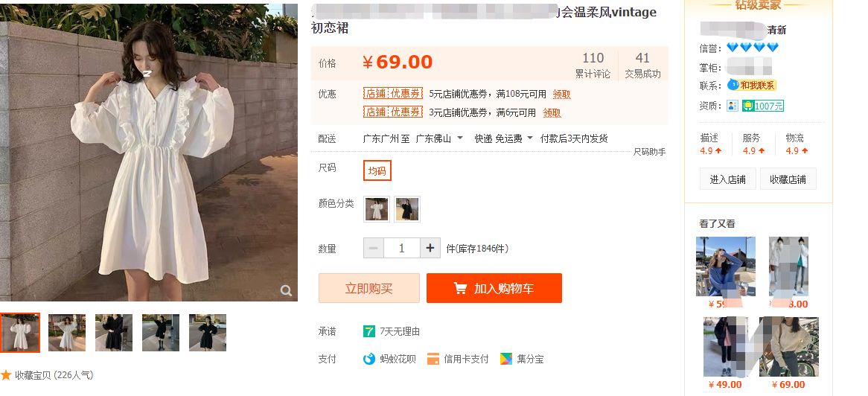868x396 pixels.
Task: Add item using 加入购物车 button
Action: click(x=494, y=288)
